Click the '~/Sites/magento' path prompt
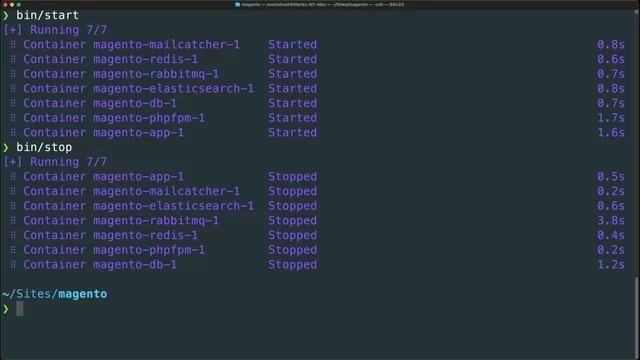Viewport: 640px width, 360px height. (x=54, y=294)
